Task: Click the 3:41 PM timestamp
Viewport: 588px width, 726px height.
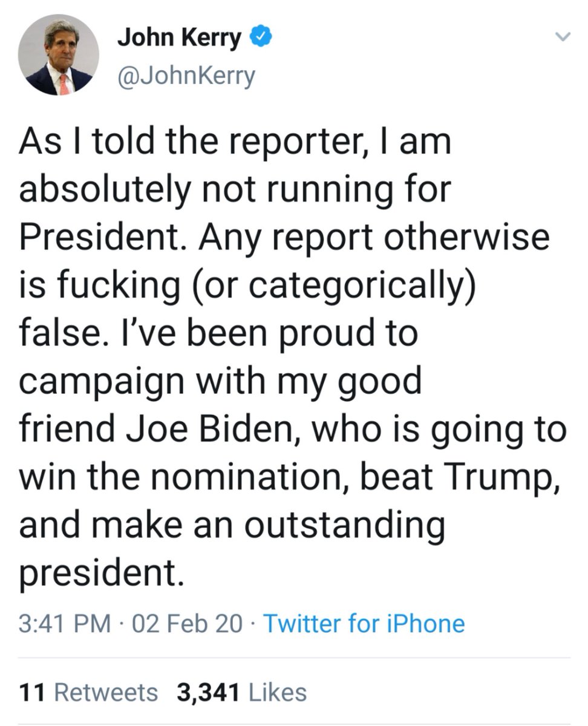Action: coord(65,623)
